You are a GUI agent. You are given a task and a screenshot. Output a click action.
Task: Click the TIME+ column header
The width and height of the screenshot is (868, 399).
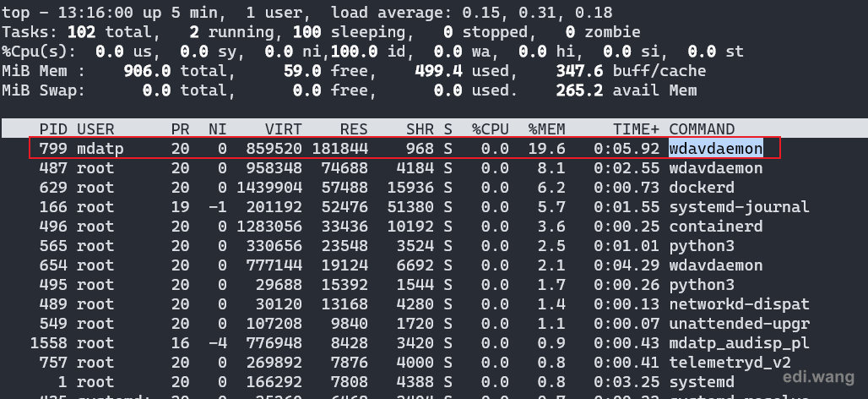click(x=636, y=129)
